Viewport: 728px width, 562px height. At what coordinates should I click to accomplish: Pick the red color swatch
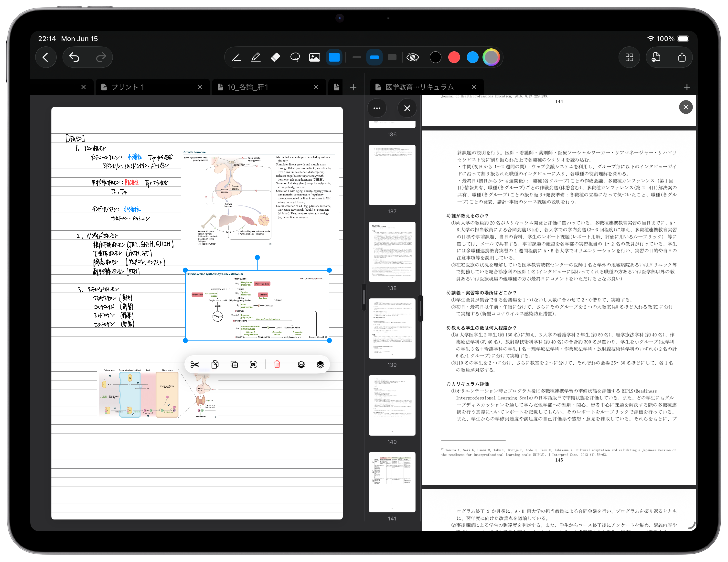tap(454, 57)
